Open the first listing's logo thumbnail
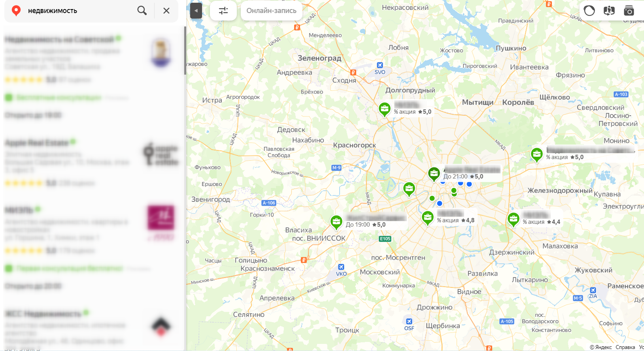 point(161,53)
